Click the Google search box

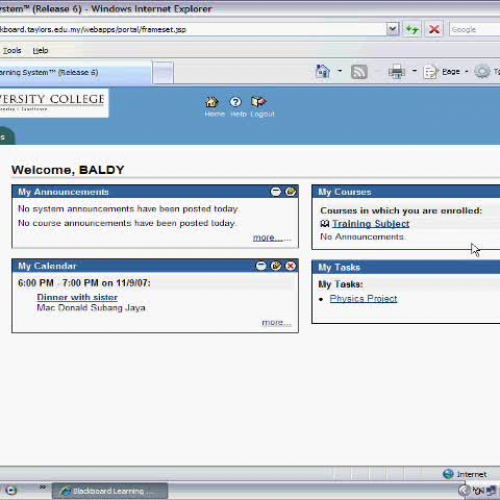[x=475, y=29]
